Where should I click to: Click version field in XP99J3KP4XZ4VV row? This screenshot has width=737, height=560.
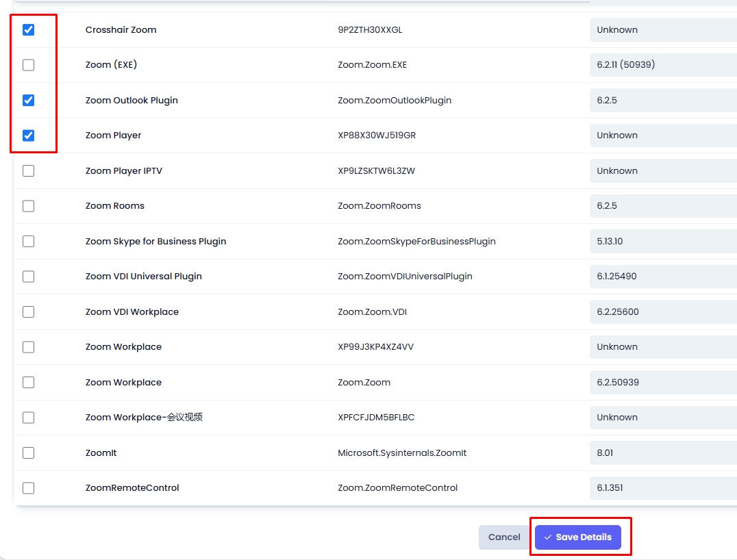pos(663,346)
